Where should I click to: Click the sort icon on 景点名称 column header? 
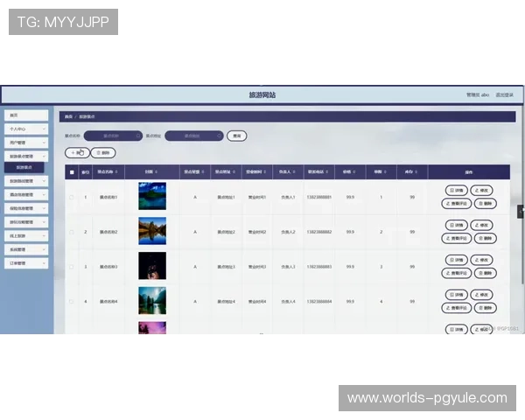(x=116, y=172)
